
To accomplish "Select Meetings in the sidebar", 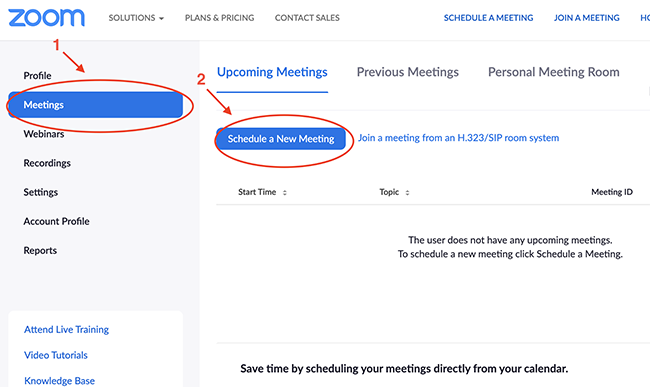I will (95, 105).
